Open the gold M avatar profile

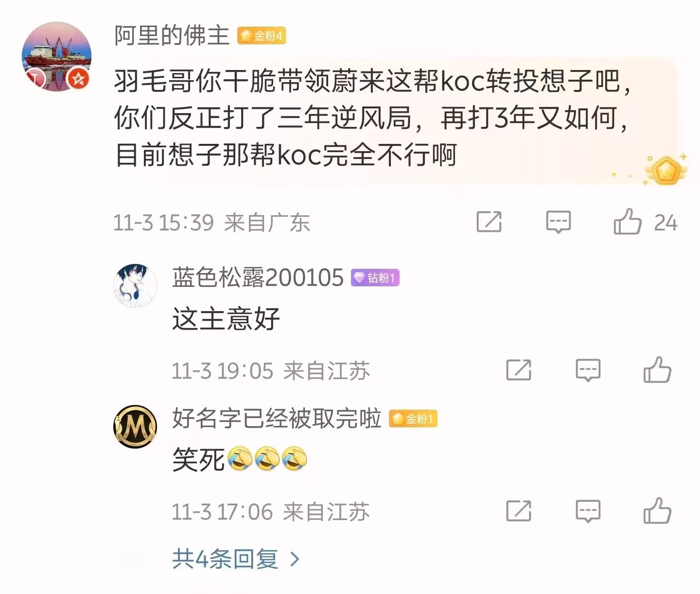coord(135,426)
